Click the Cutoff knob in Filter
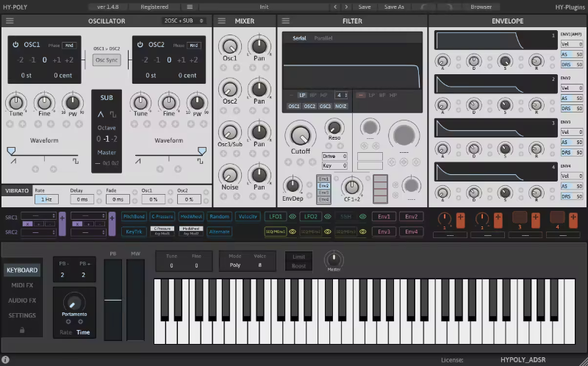The width and height of the screenshot is (588, 366). click(299, 134)
